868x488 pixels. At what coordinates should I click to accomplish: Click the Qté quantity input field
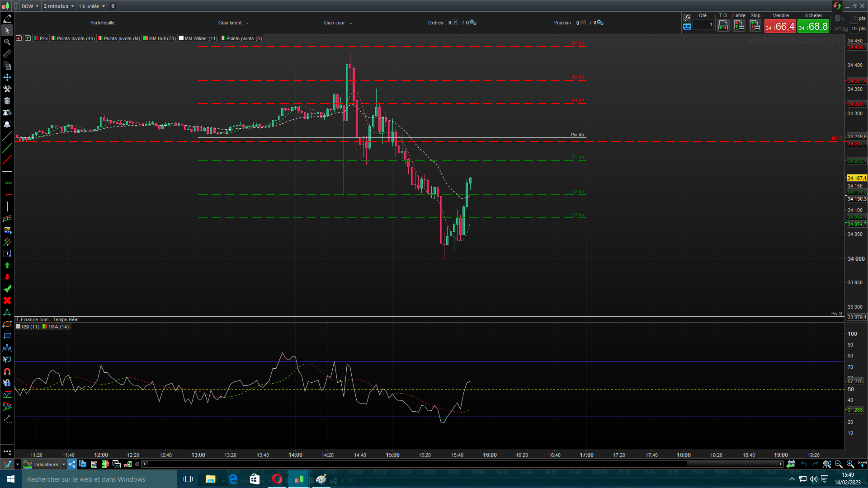pyautogui.click(x=703, y=25)
